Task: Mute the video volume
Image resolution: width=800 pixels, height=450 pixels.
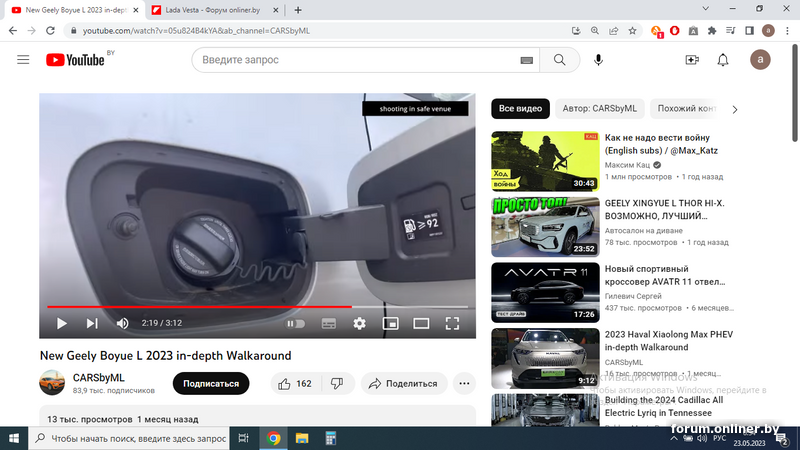Action: coord(122,323)
